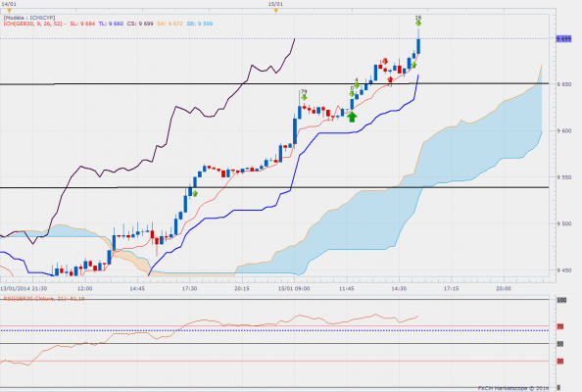Click the large dark green buy arrow
The image size is (582, 392).
point(352,117)
